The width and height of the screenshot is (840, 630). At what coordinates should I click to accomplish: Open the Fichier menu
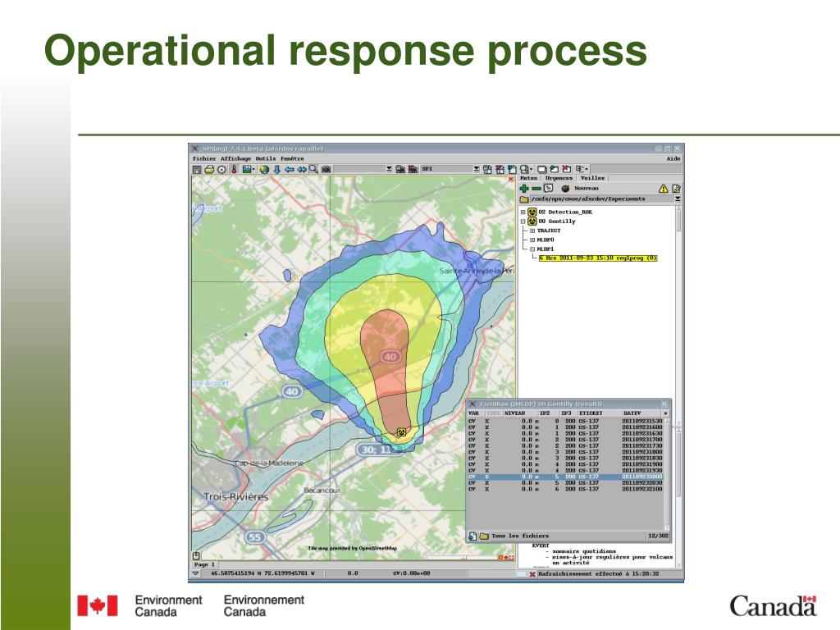(x=204, y=158)
